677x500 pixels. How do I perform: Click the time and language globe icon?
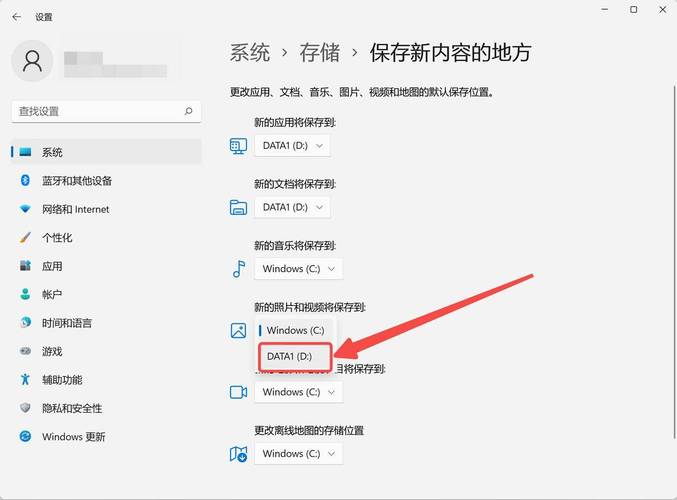click(25, 323)
